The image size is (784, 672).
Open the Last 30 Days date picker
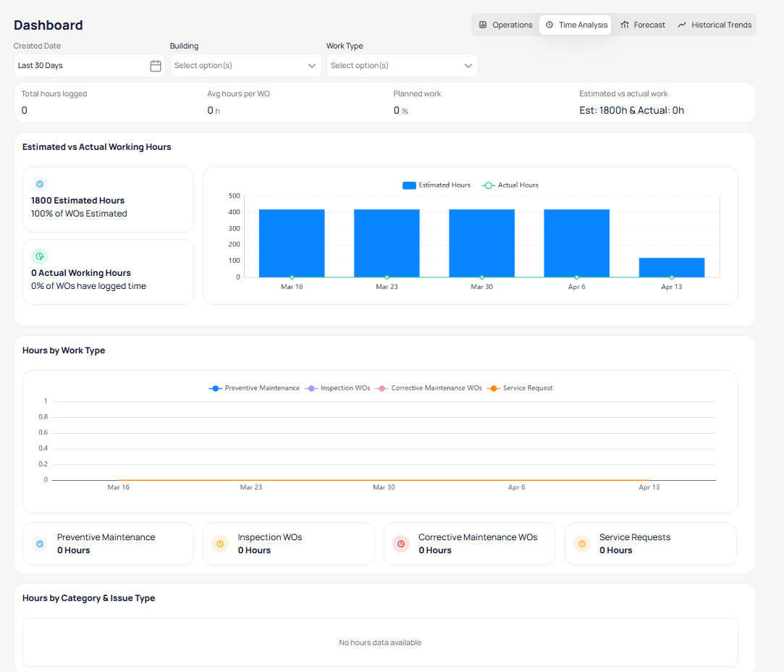click(x=82, y=66)
